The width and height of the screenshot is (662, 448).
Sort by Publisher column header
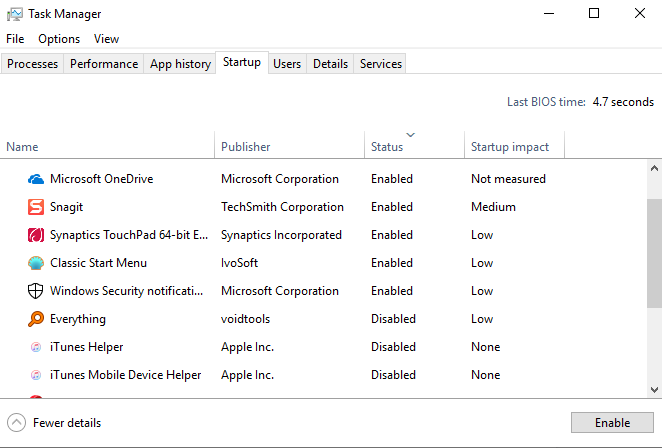click(x=246, y=147)
